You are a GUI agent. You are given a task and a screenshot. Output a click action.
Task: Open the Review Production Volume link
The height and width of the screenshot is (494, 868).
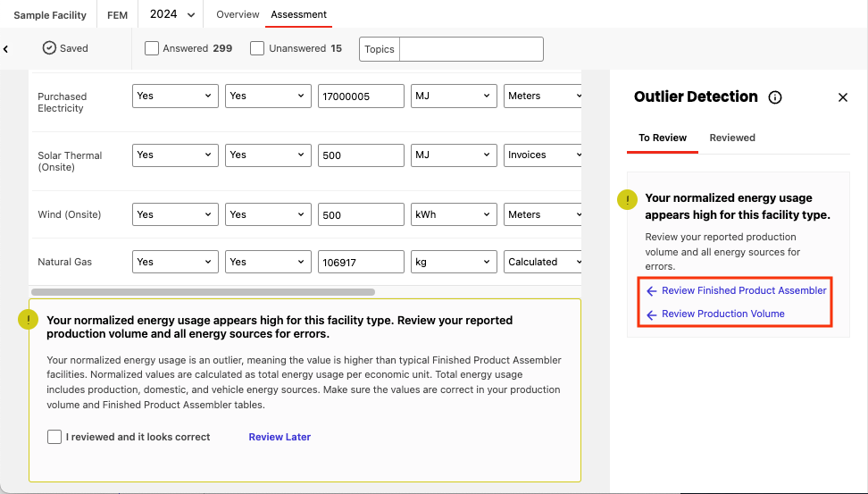[723, 314]
